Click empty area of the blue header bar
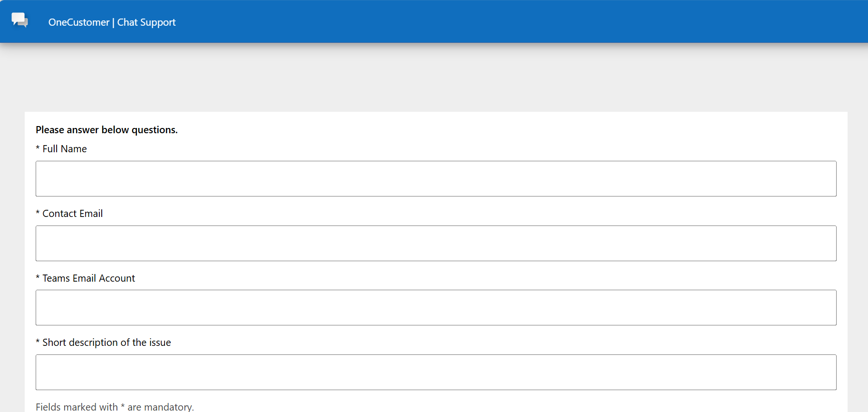This screenshot has width=868, height=412. pyautogui.click(x=523, y=21)
